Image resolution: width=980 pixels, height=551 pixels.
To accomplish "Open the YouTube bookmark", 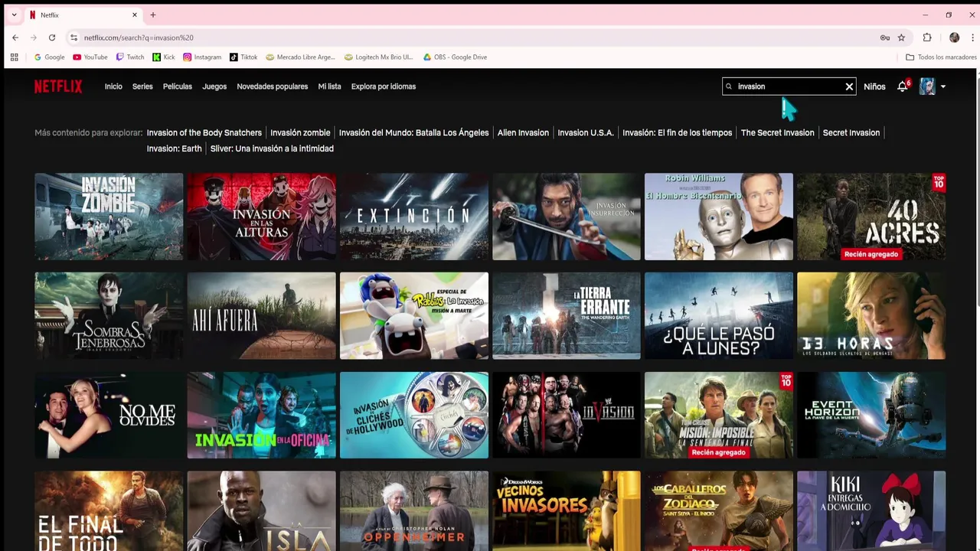I will [90, 57].
